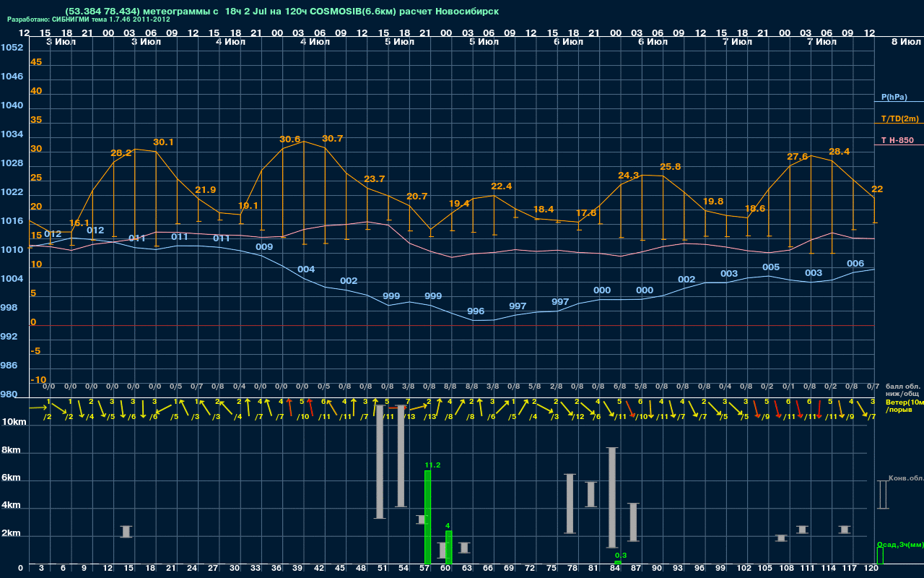
Task: Click the 21.9 temperature label
Action: (205, 190)
